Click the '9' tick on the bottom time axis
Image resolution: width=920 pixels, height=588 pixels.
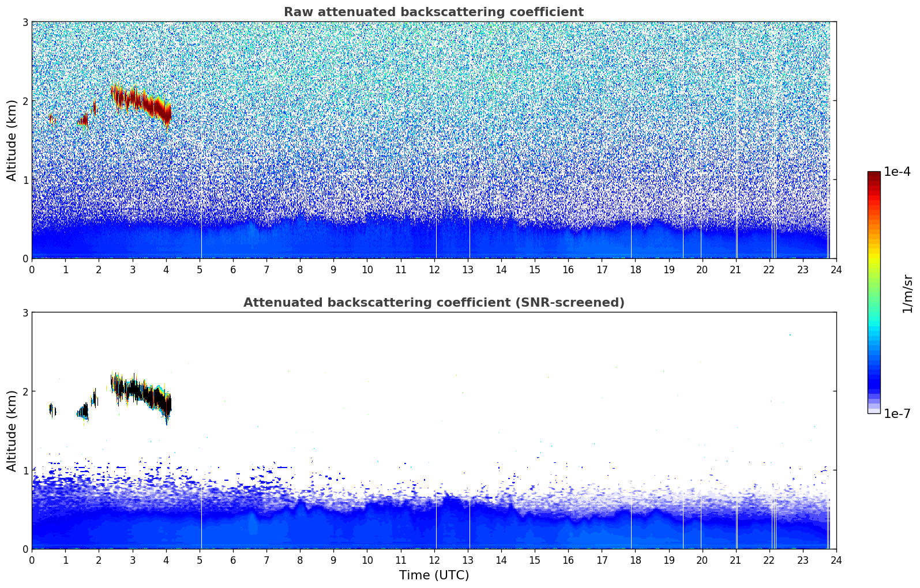333,560
